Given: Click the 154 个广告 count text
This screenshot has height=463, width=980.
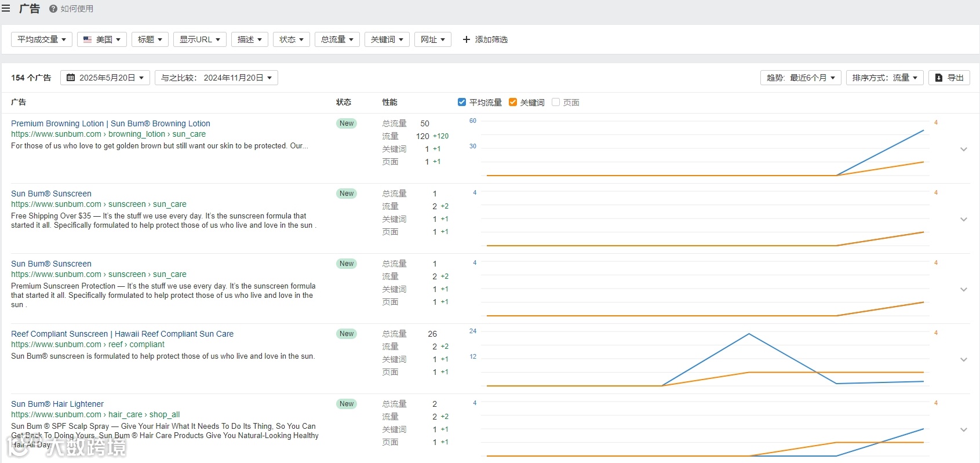Looking at the screenshot, I should [x=31, y=78].
